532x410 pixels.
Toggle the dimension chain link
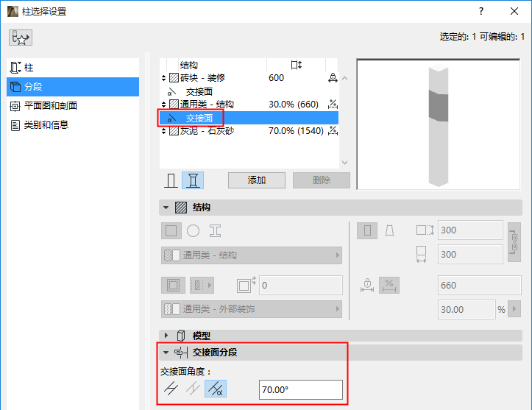(x=514, y=242)
